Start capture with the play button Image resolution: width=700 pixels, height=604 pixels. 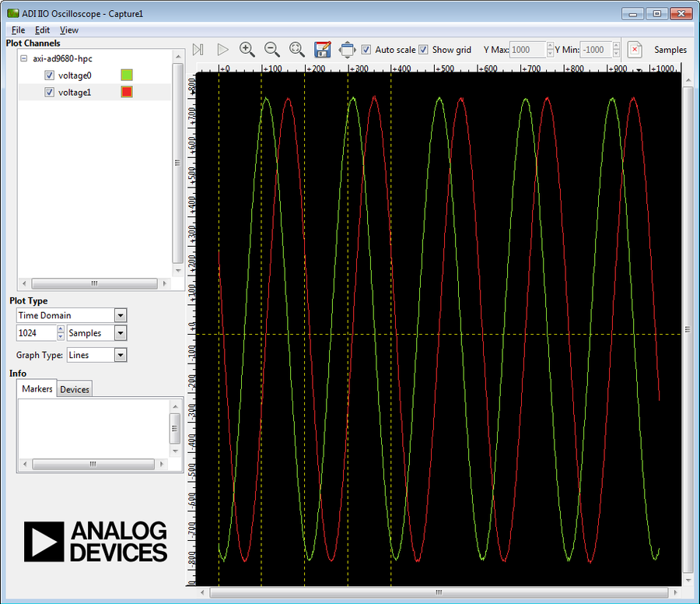click(x=222, y=50)
